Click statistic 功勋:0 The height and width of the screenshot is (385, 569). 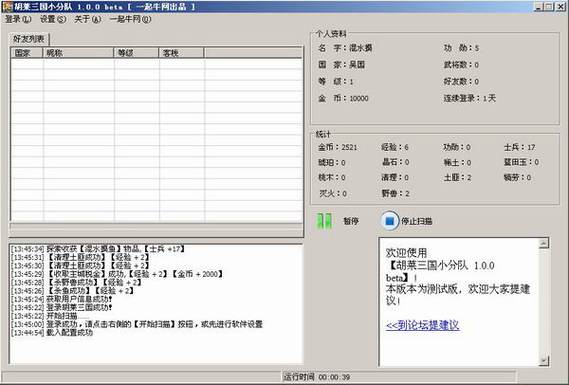pos(457,147)
